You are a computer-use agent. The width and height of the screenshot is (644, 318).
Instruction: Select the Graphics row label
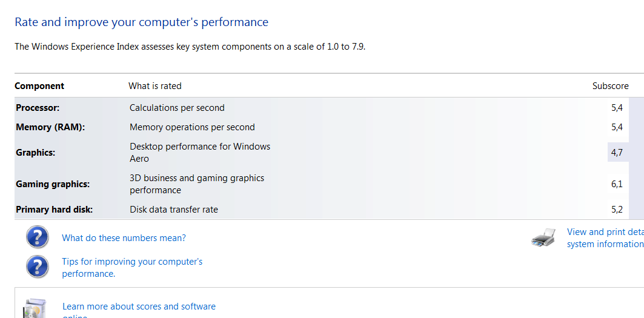(x=35, y=153)
